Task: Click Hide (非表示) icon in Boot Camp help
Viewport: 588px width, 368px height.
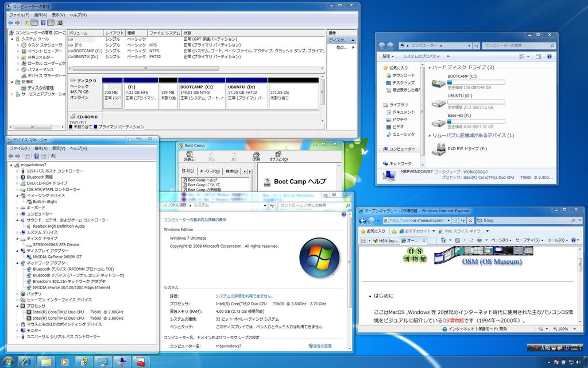Action: coord(189,156)
